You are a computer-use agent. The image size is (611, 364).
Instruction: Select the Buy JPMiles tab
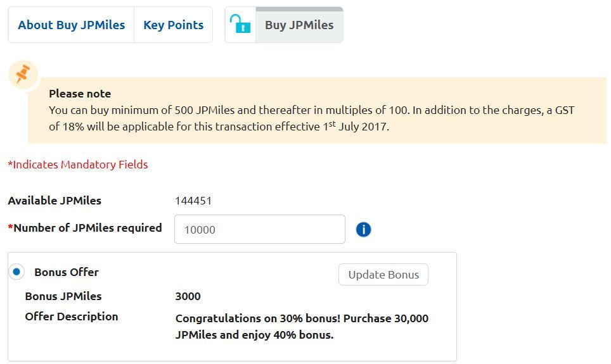(299, 25)
